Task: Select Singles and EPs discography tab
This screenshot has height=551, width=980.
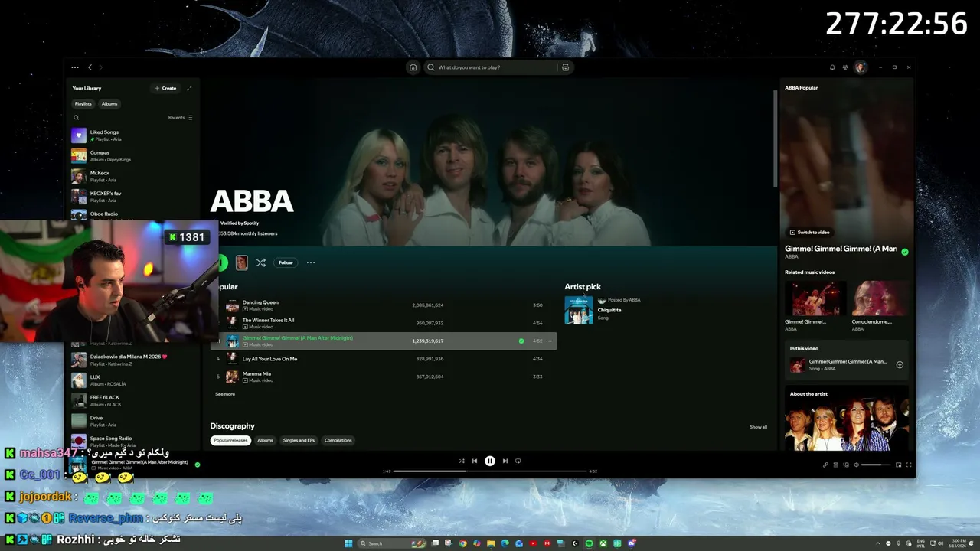Action: pos(299,440)
